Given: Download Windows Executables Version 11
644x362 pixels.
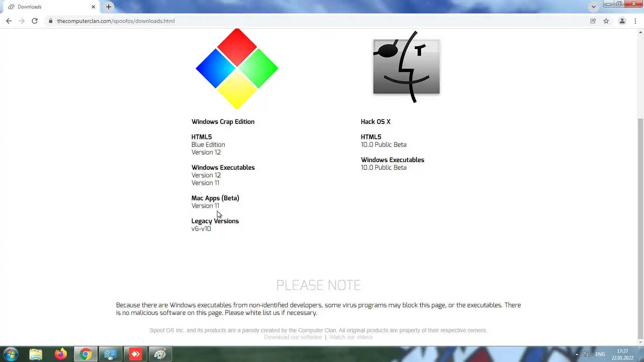Looking at the screenshot, I should point(205,183).
